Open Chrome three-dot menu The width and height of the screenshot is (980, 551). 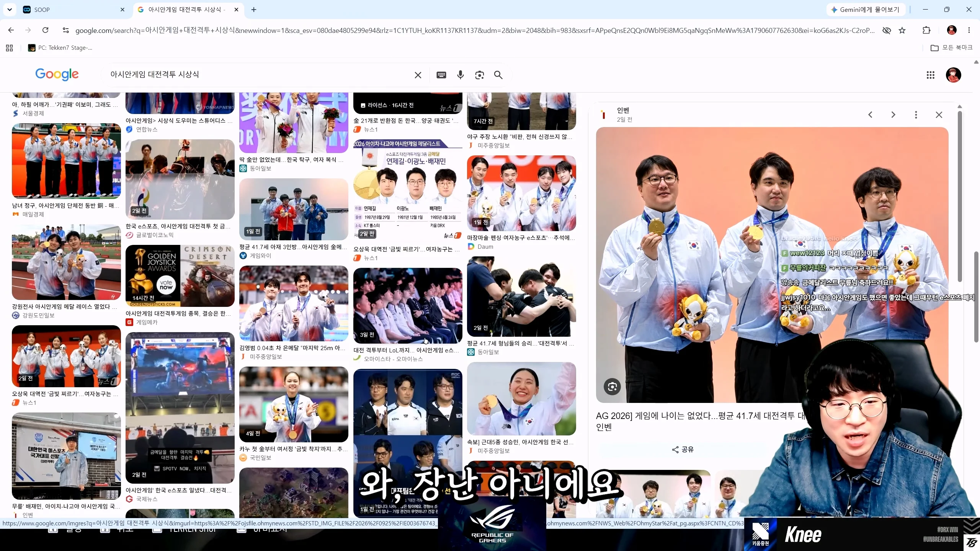(969, 30)
